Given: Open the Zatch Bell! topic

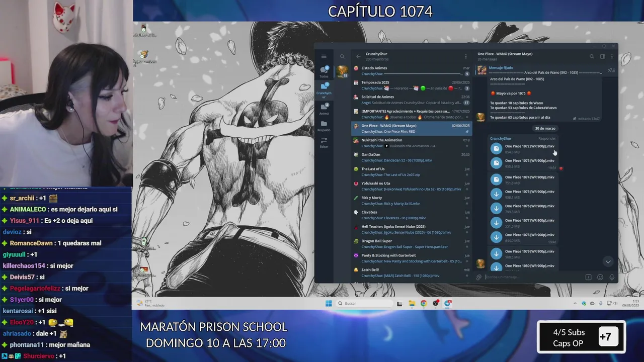Looking at the screenshot, I should pyautogui.click(x=412, y=273).
